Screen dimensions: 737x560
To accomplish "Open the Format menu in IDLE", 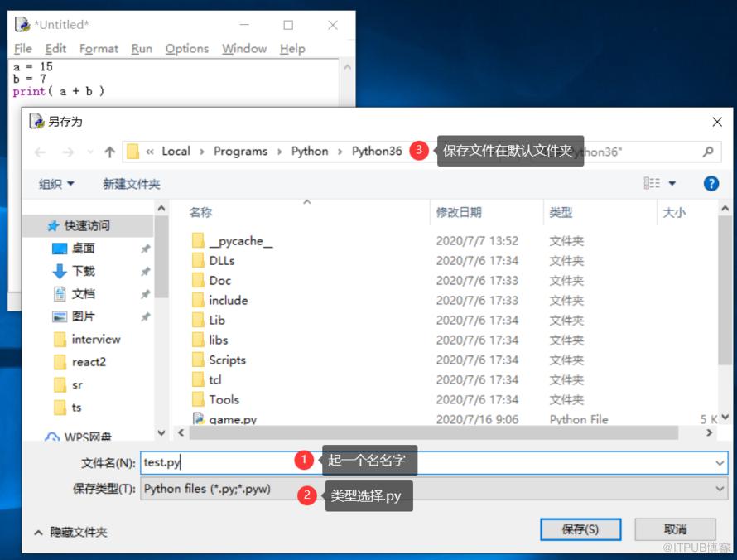I will pos(99,49).
